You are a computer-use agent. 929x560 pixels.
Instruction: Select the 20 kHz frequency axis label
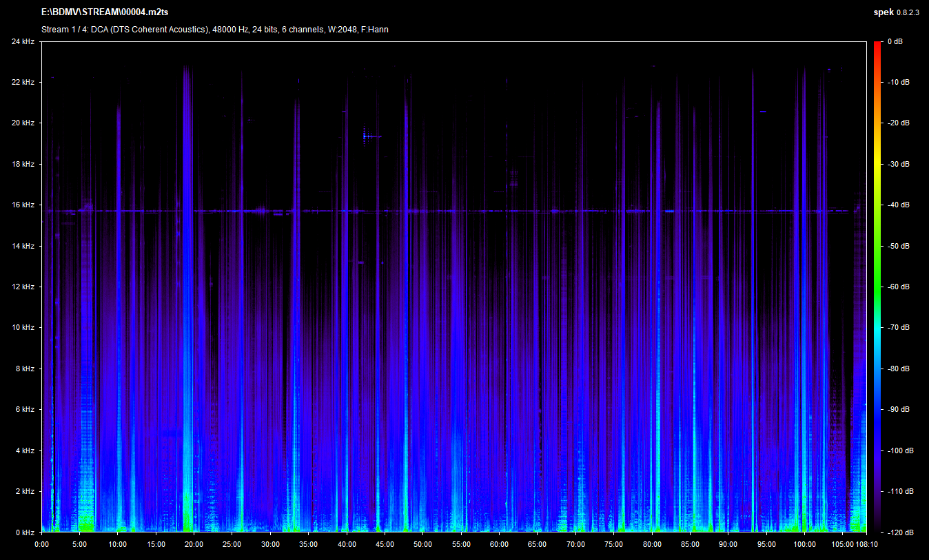tap(23, 123)
